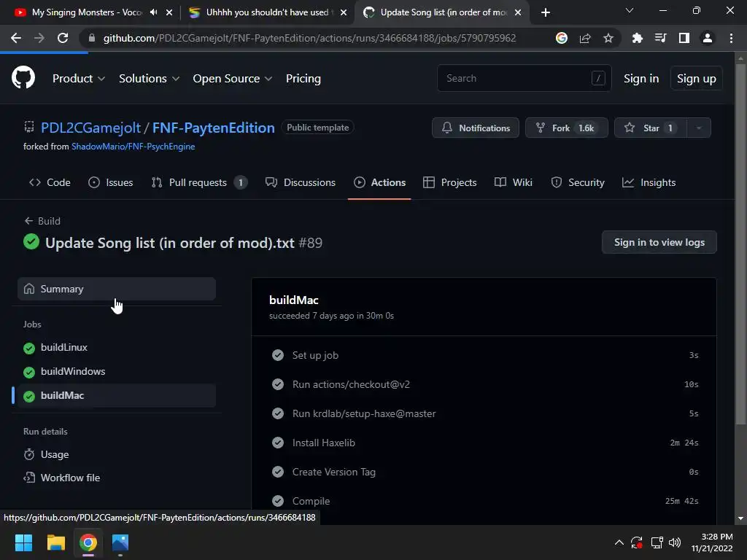Mute the My Singing Monsters tab audio icon

[153, 12]
